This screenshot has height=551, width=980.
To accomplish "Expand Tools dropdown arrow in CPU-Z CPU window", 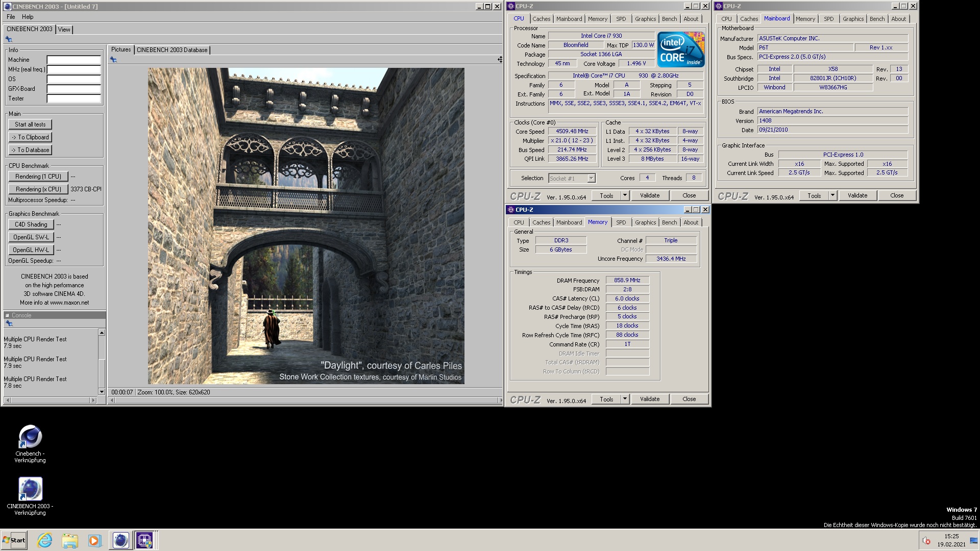I will [x=625, y=195].
